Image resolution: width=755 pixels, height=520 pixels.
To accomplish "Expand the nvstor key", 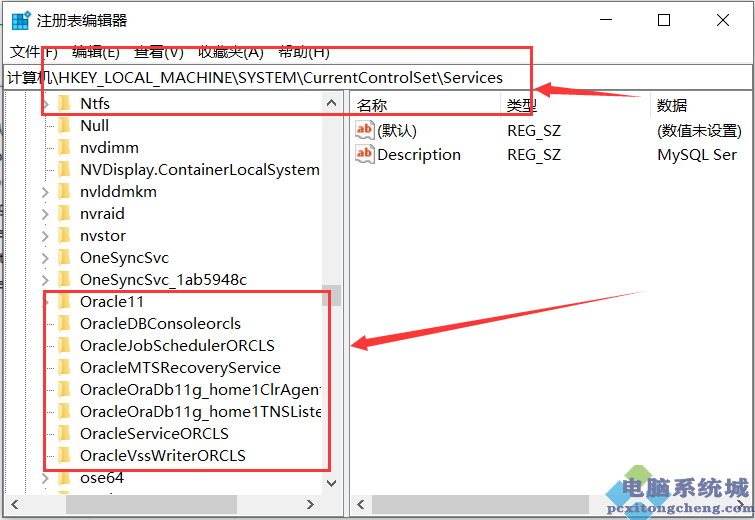I will 45,236.
